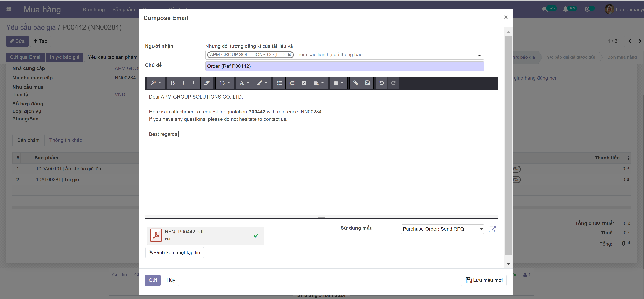Insert a link into the email
Image resolution: width=644 pixels, height=299 pixels.
click(355, 83)
